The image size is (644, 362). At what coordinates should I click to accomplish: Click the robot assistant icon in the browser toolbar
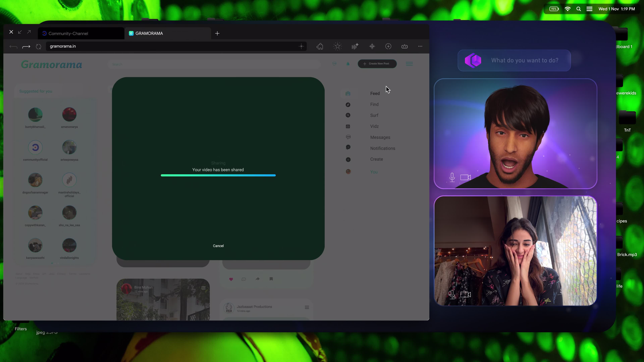[x=405, y=46]
